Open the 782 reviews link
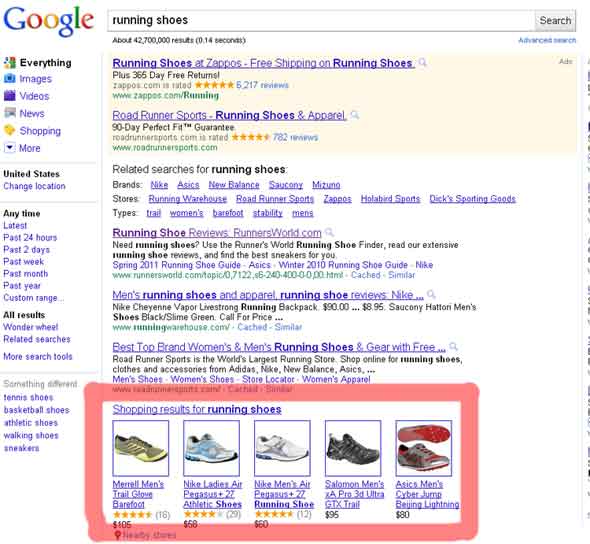The image size is (590, 544). [295, 137]
